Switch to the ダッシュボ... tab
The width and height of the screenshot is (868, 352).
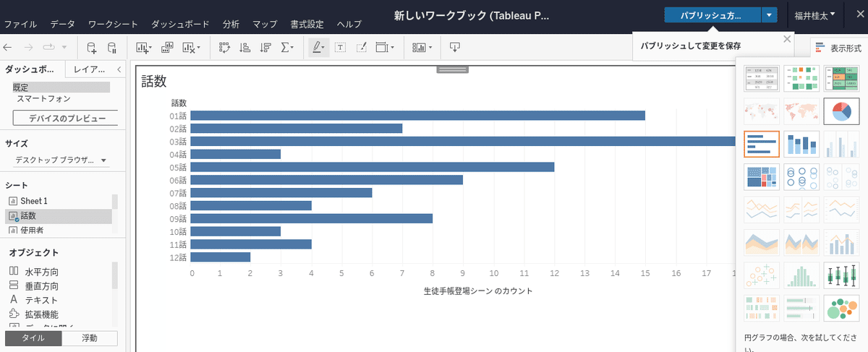(30, 69)
